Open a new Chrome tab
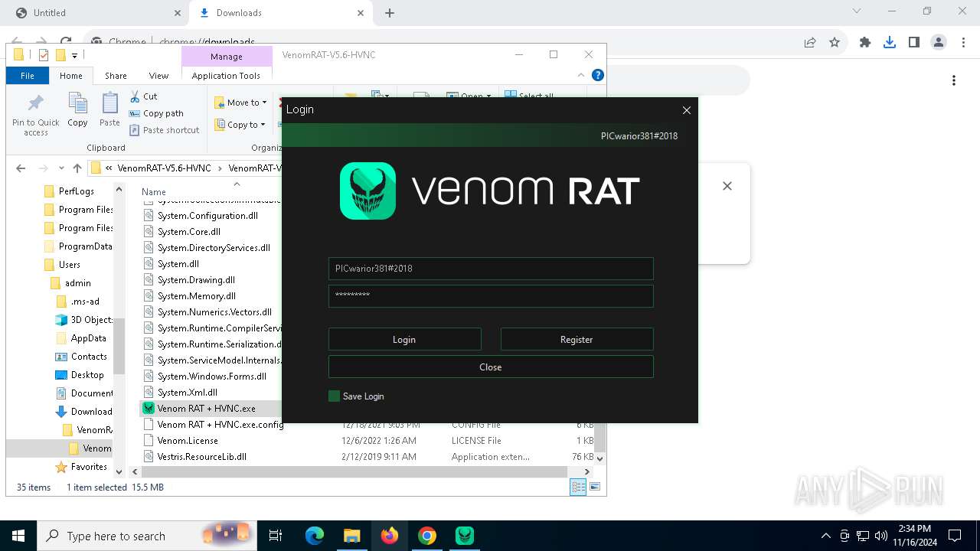Image resolution: width=980 pixels, height=551 pixels. pos(390,13)
